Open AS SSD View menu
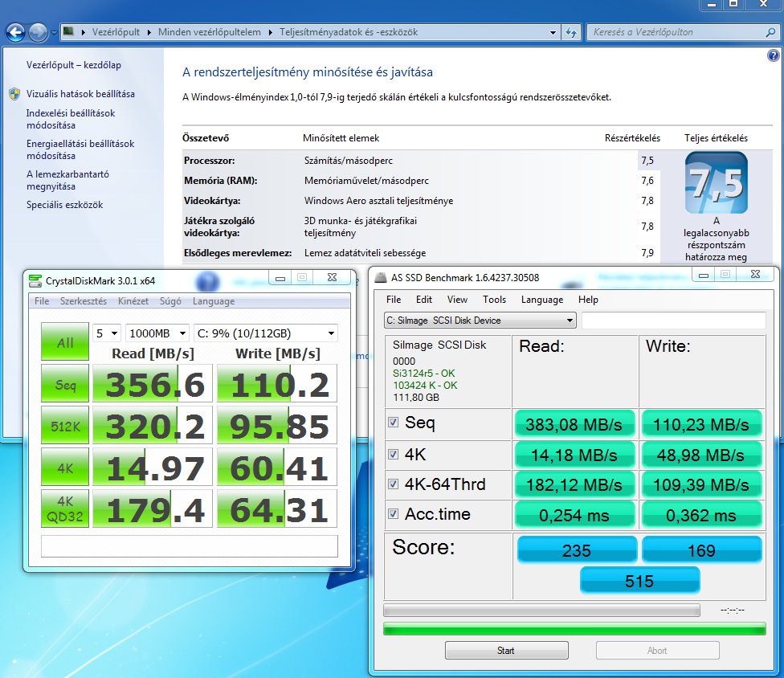The height and width of the screenshot is (678, 784). click(x=457, y=300)
